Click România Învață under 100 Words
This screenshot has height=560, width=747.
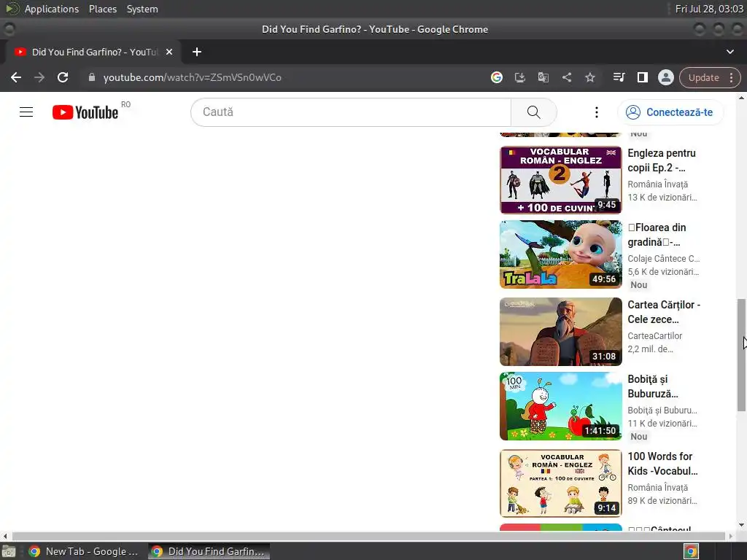(x=657, y=488)
